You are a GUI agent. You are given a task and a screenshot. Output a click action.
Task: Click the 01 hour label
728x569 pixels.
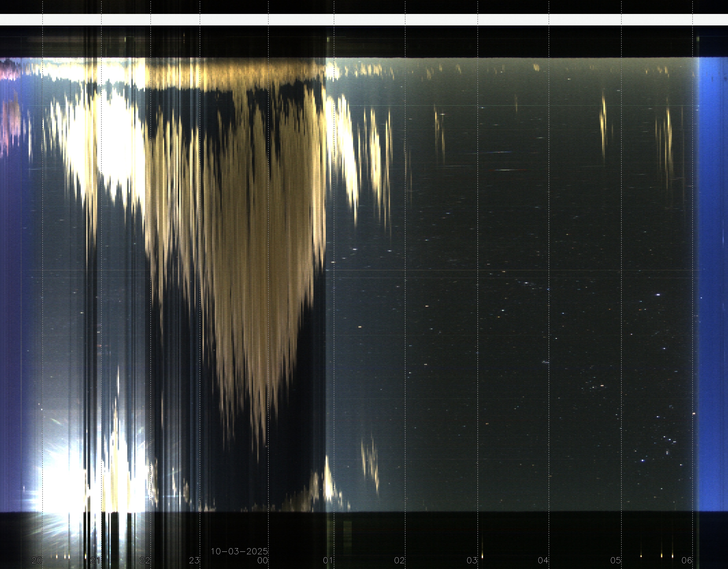328,560
